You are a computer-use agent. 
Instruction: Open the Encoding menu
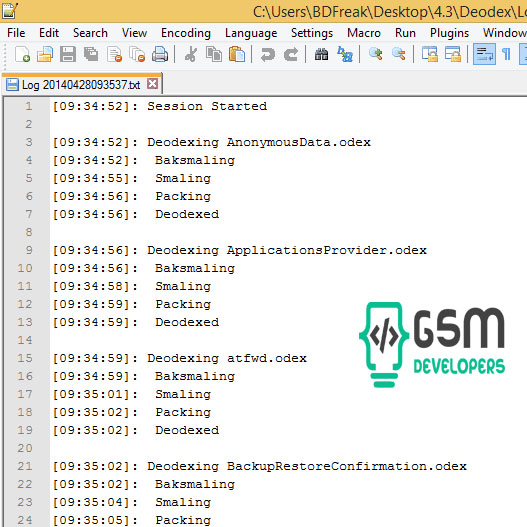(x=186, y=33)
